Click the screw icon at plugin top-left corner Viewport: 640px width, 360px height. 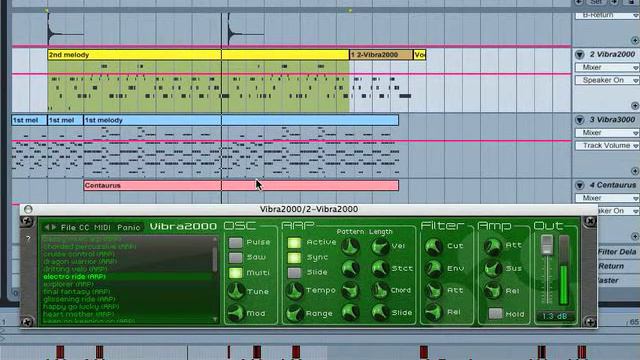coord(27,221)
